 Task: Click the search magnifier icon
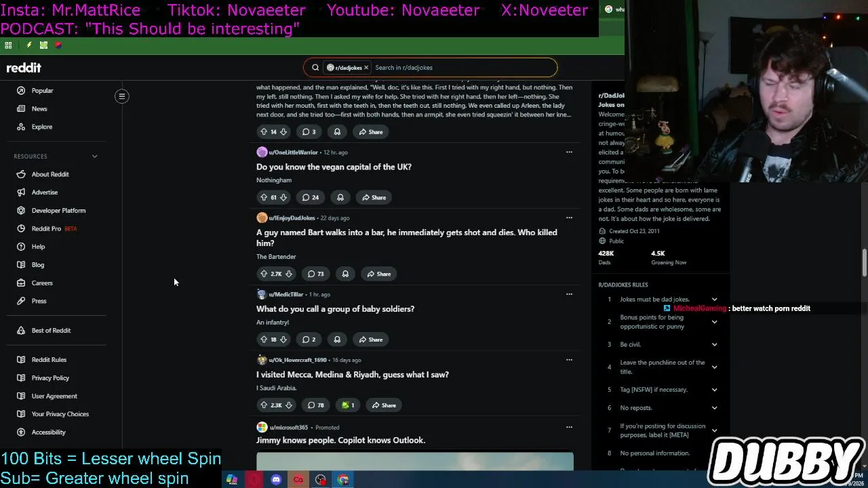pyautogui.click(x=315, y=68)
